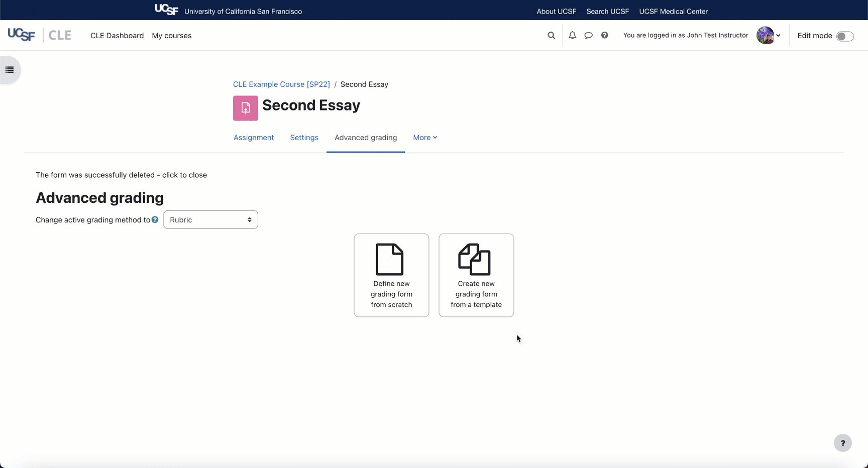Open the Rubric grading method dropdown
The width and height of the screenshot is (868, 468).
coord(210,220)
